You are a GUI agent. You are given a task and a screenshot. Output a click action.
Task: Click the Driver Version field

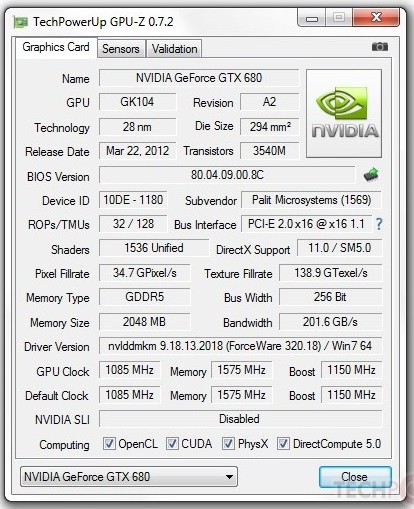tap(240, 346)
